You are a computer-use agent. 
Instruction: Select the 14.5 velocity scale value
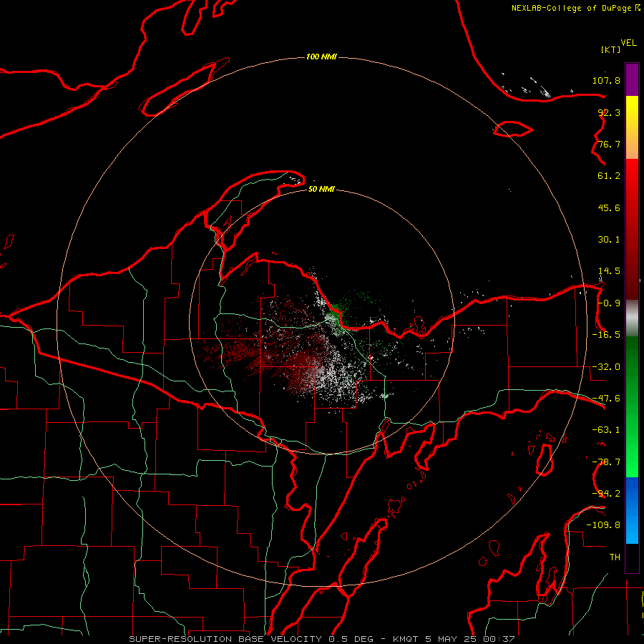[x=609, y=271]
